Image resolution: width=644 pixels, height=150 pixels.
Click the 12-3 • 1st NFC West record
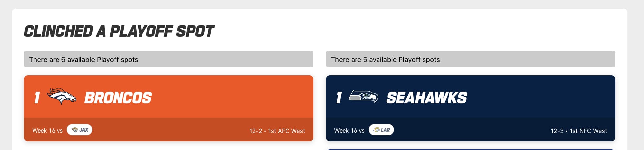tap(579, 131)
